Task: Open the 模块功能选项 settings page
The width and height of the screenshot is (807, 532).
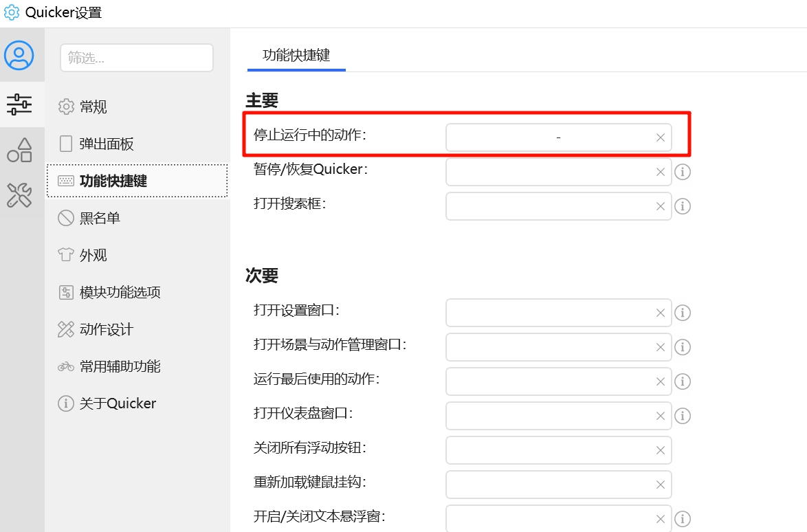Action: [137, 292]
